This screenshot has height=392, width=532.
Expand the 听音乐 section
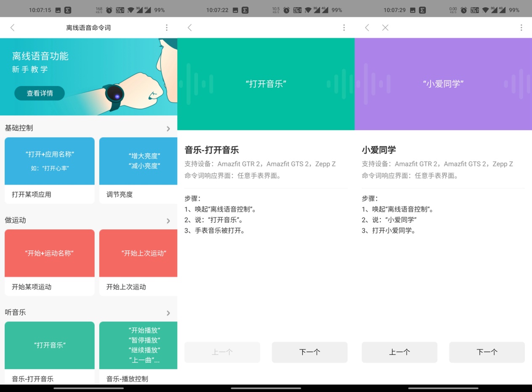168,312
